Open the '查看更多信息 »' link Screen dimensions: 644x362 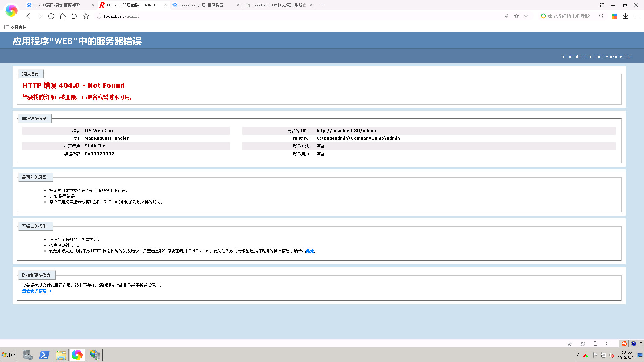coord(37,291)
